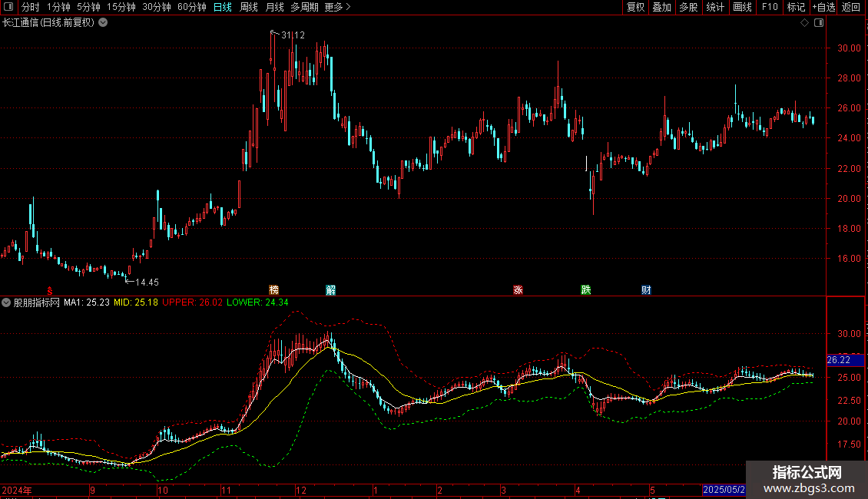Open F10 company information
The height and width of the screenshot is (499, 868).
(x=770, y=7)
